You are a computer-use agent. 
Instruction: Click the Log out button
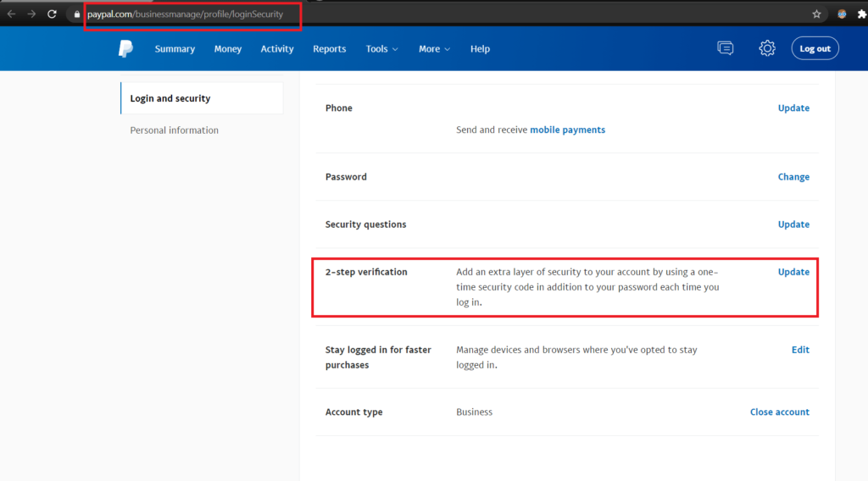tap(815, 48)
